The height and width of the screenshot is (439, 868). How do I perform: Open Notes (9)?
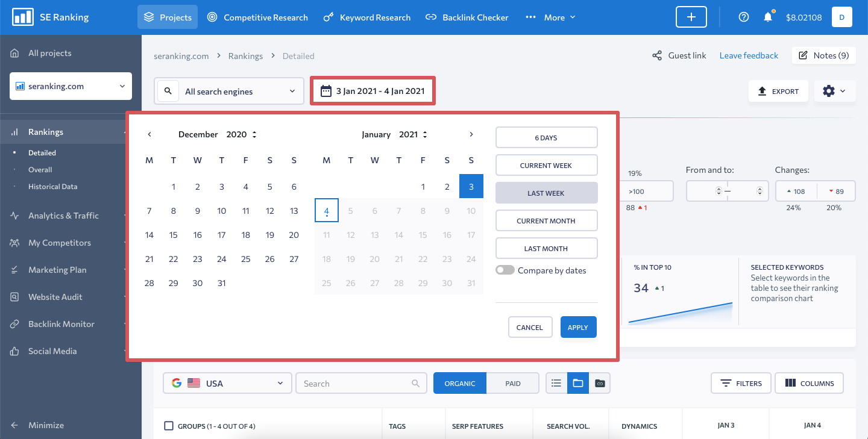pyautogui.click(x=824, y=55)
